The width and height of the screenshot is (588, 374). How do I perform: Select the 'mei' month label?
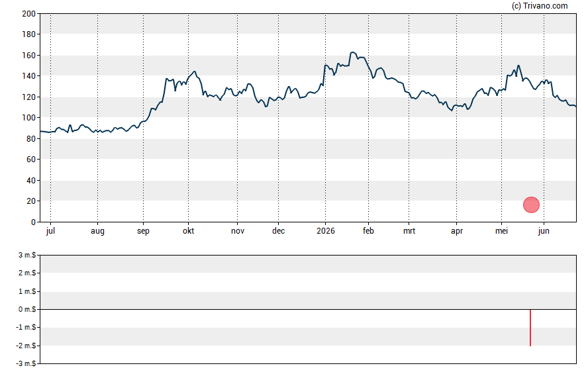pyautogui.click(x=501, y=231)
